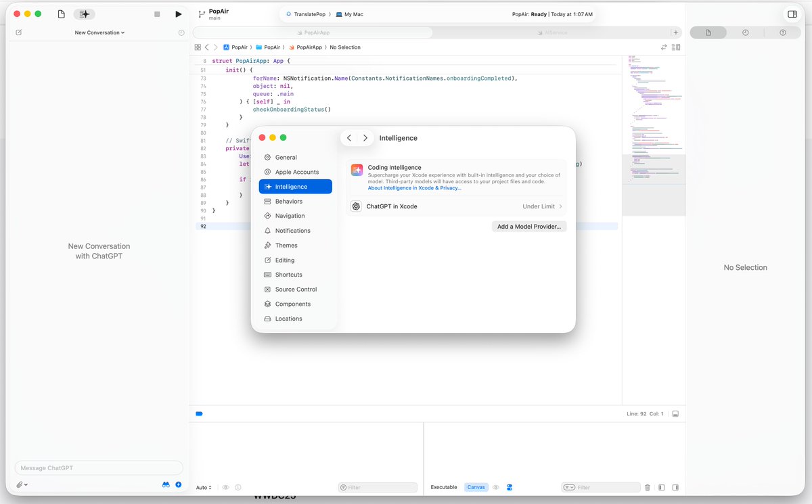Viewport: 812px width, 504px height.
Task: Choose the My Mac run destination
Action: pyautogui.click(x=350, y=14)
